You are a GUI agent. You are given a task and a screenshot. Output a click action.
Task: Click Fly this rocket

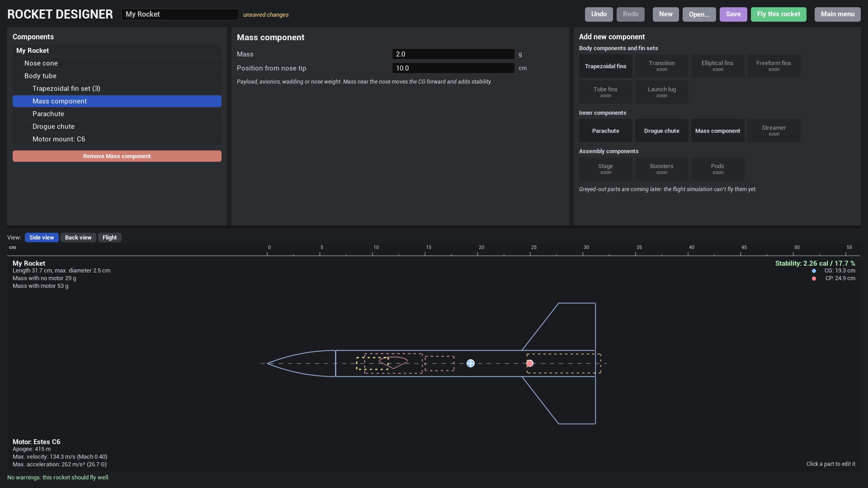click(x=778, y=14)
